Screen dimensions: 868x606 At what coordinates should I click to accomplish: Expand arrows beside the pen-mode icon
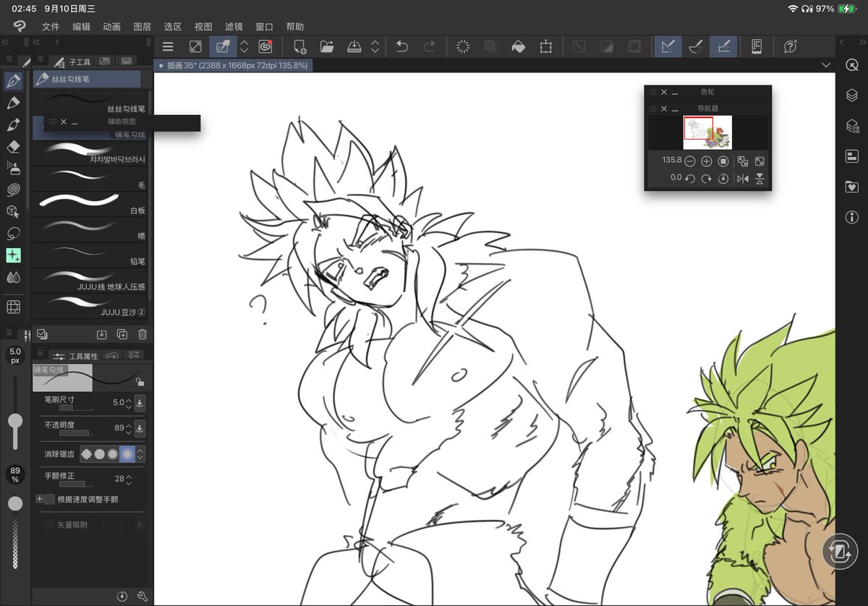click(x=244, y=46)
